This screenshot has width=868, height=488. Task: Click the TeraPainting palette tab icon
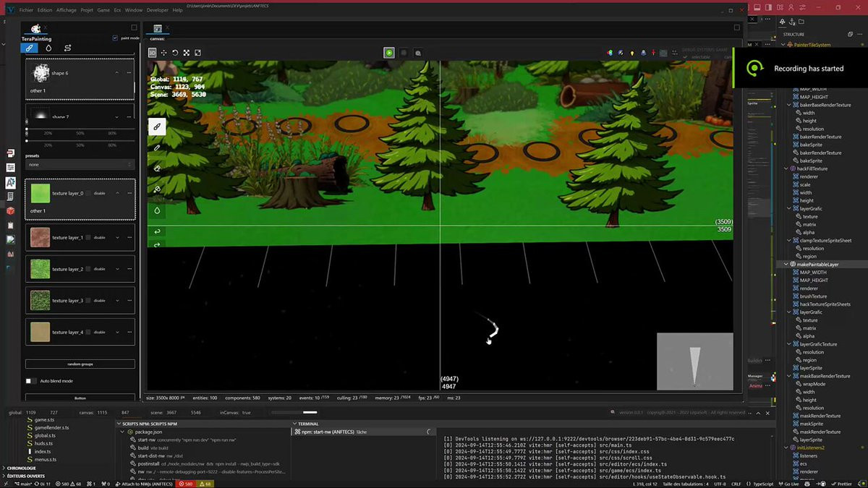pos(35,28)
